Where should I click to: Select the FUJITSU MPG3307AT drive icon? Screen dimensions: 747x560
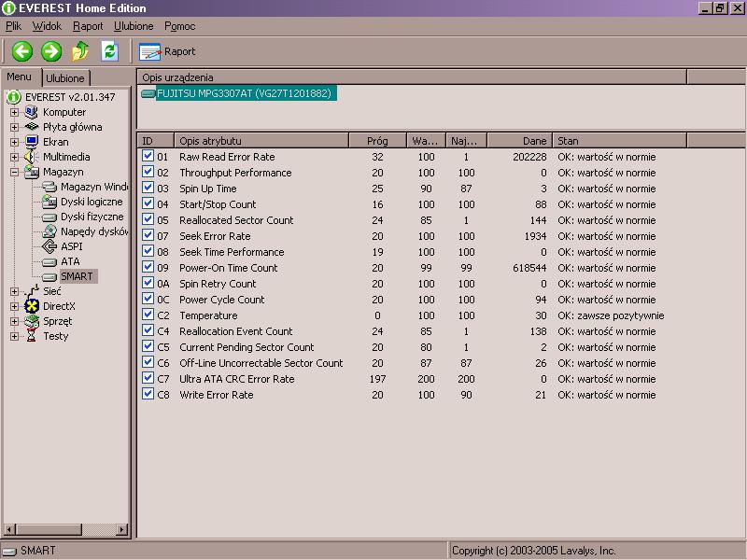148,93
